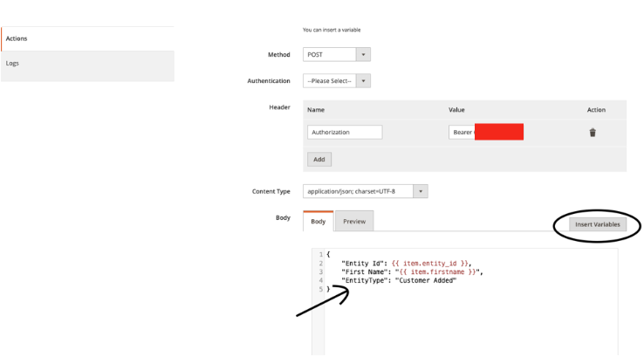Image resolution: width=644 pixels, height=357 pixels.
Task: Click the Content Type field label
Action: point(271,191)
